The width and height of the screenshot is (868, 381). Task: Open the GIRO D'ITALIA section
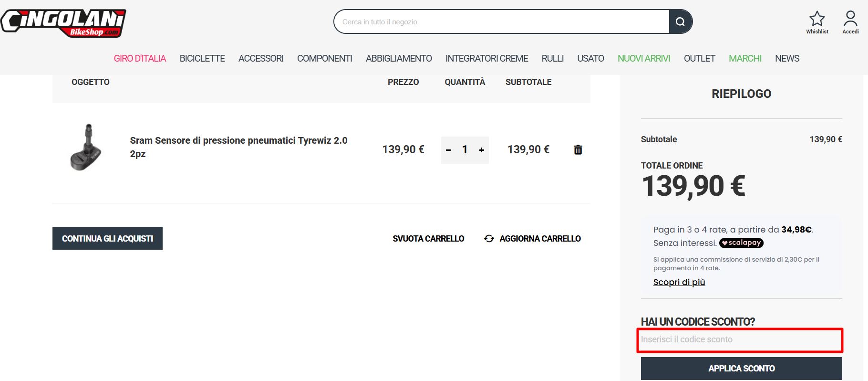[x=140, y=58]
